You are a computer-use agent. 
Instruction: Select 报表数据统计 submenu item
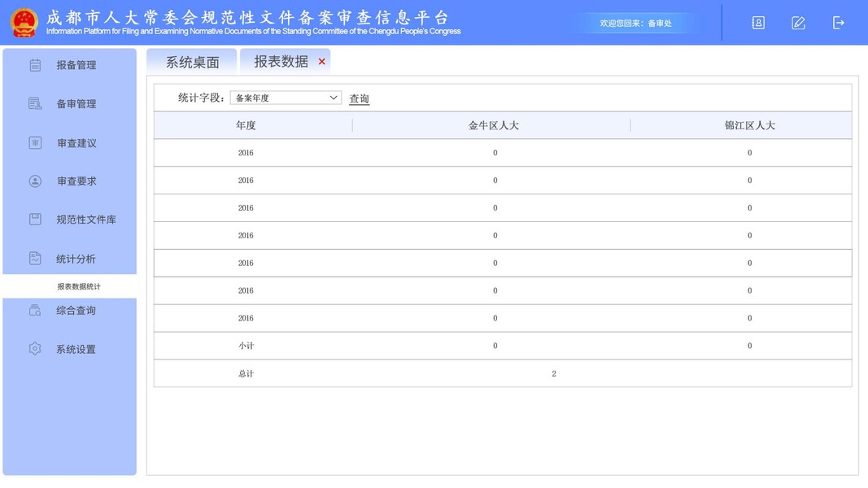tap(79, 286)
